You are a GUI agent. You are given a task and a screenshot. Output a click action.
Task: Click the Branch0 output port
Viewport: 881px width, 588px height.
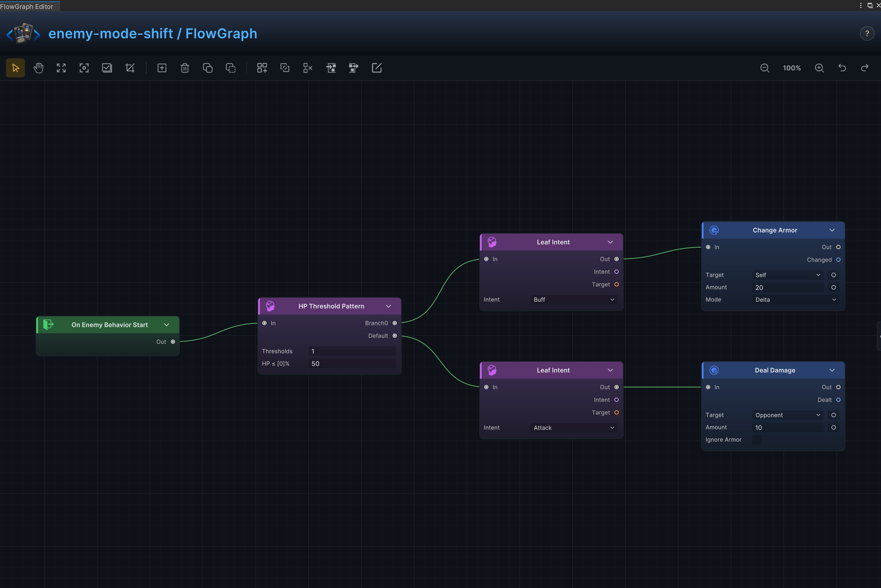pyautogui.click(x=395, y=323)
